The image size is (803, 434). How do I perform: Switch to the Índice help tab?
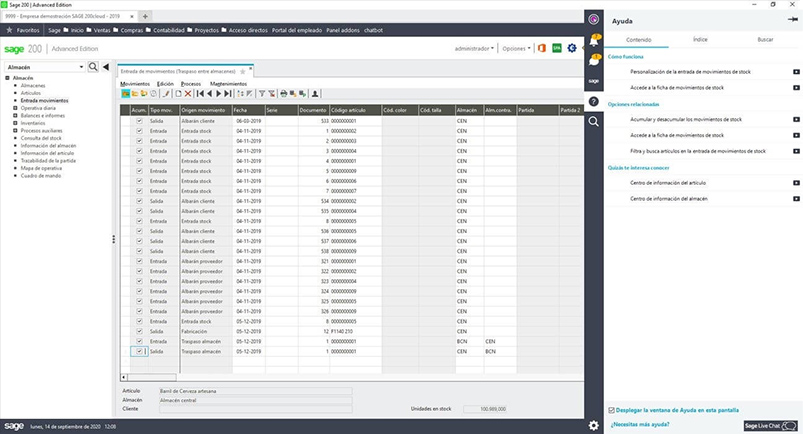pyautogui.click(x=700, y=39)
